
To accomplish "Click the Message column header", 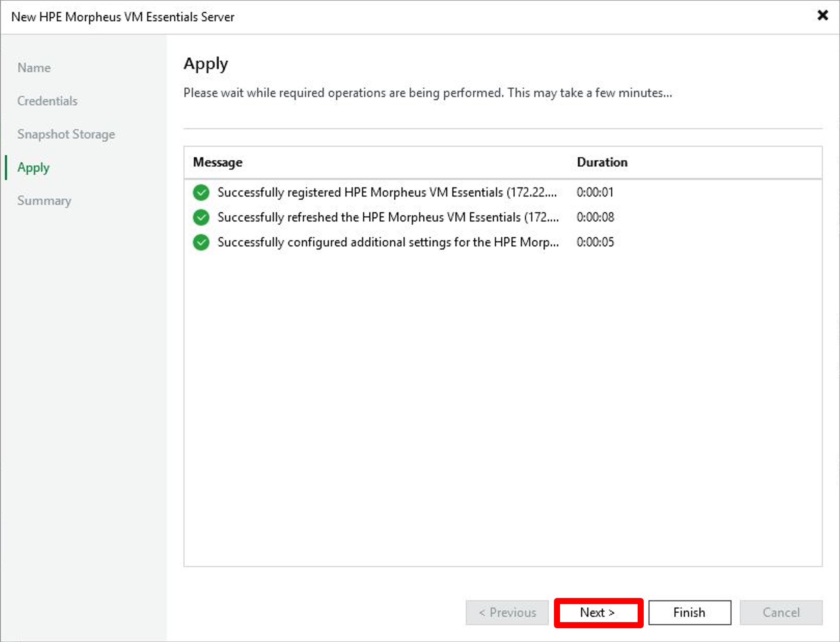I will tap(217, 162).
